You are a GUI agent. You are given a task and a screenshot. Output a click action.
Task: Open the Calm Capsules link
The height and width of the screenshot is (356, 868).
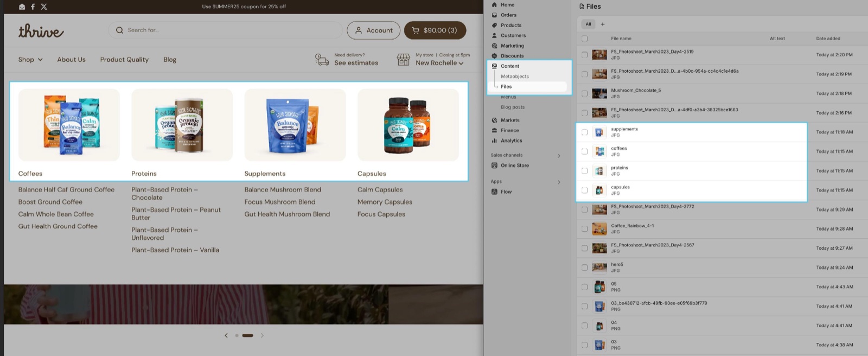(x=380, y=190)
